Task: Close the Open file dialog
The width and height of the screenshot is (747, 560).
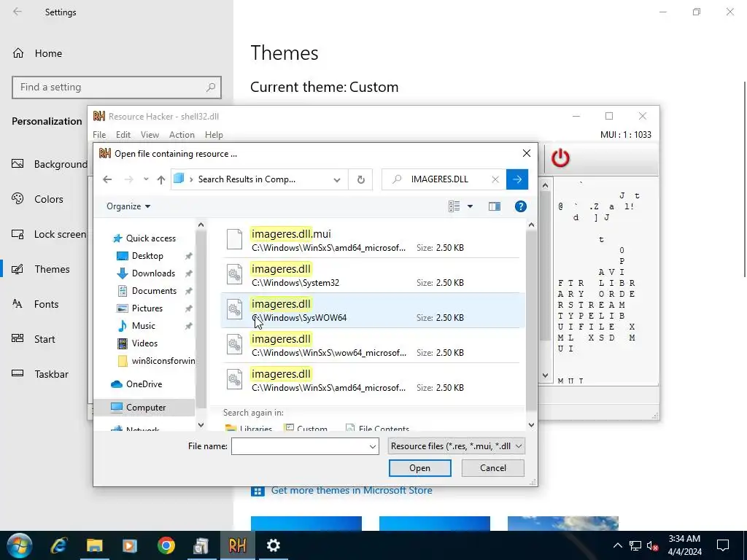Action: click(x=527, y=153)
